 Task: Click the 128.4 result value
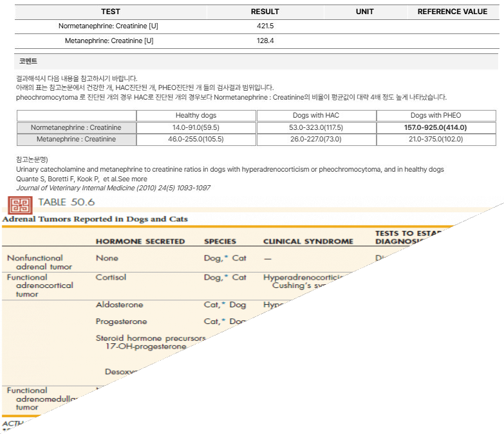tap(265, 41)
